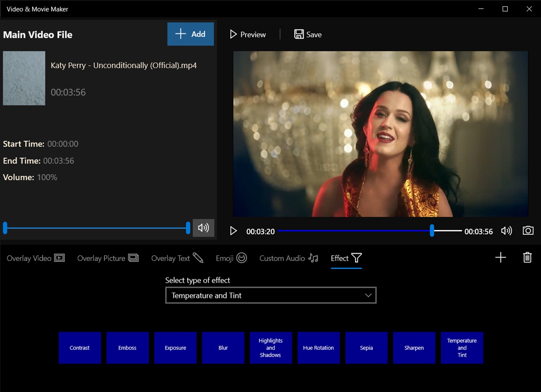
Task: Click the Preview play icon
Action: (233, 34)
